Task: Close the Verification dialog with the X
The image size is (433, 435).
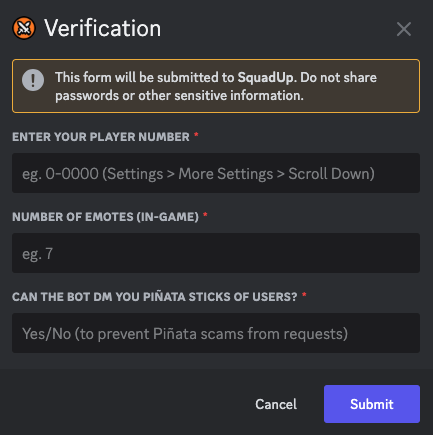Action: point(404,29)
